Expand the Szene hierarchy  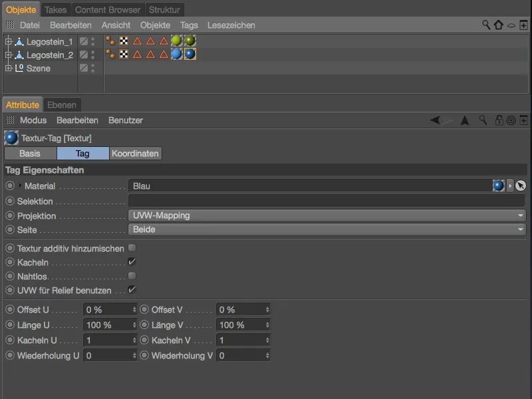9,68
